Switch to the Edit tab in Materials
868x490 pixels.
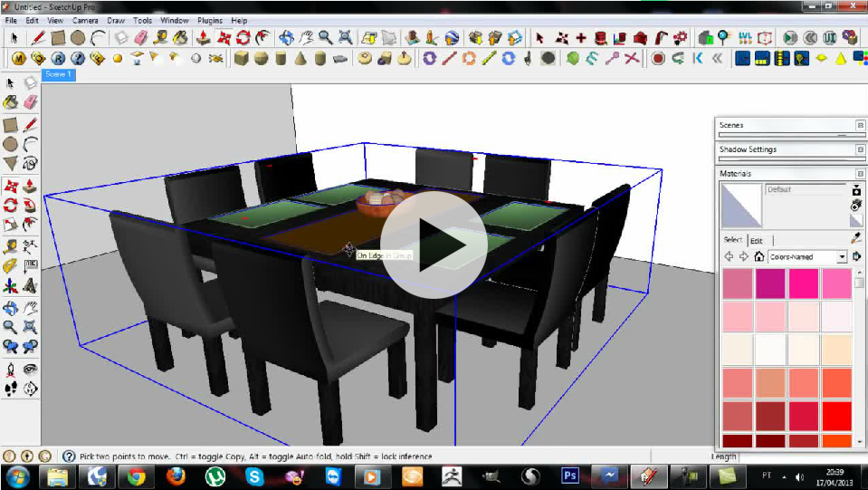coord(756,240)
